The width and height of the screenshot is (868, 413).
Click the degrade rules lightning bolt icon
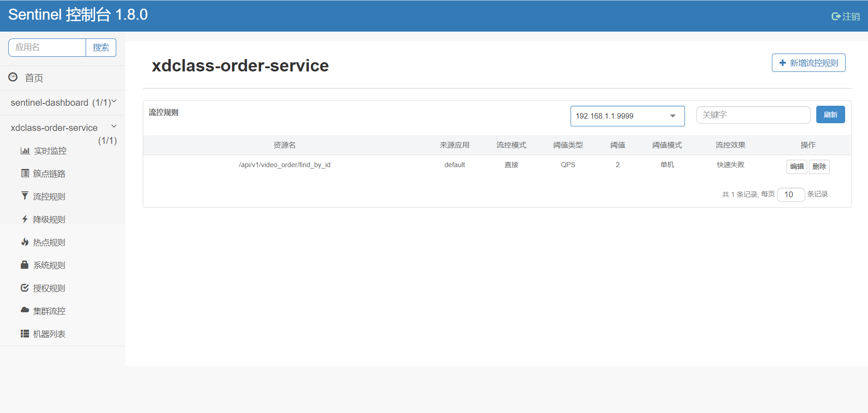pos(25,219)
